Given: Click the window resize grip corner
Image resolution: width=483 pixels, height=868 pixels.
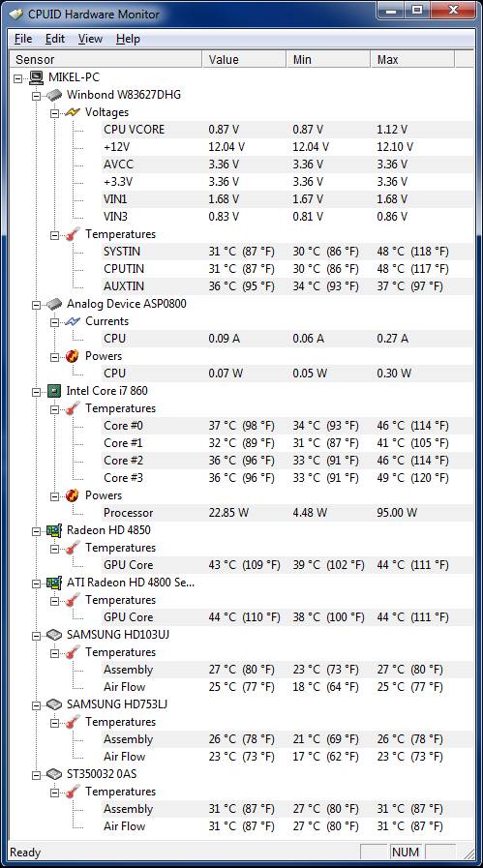Looking at the screenshot, I should 468,853.
